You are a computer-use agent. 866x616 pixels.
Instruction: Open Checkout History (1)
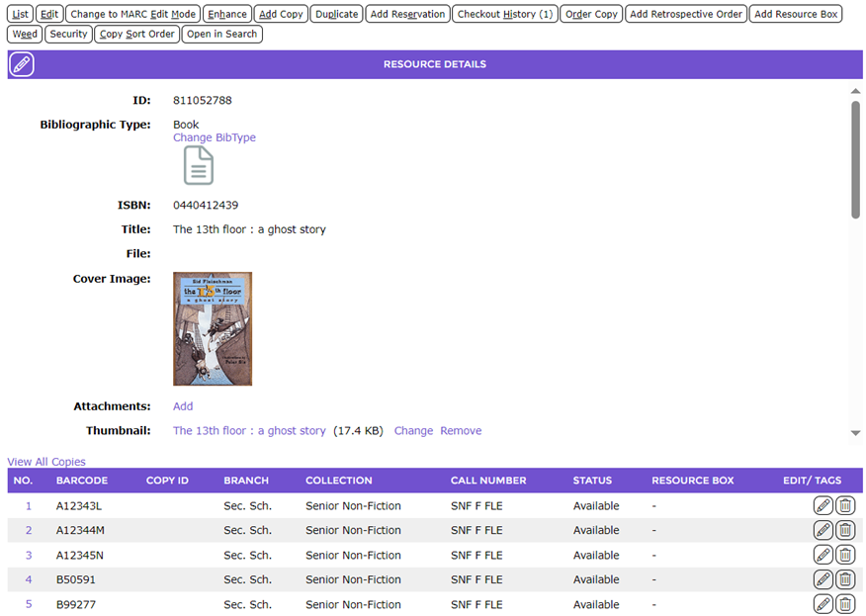(x=505, y=14)
